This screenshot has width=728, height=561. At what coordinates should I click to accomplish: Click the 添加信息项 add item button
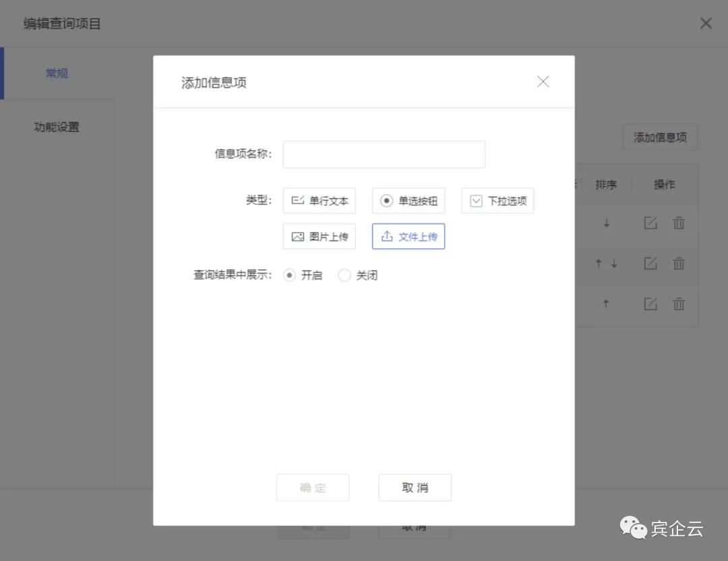point(659,137)
